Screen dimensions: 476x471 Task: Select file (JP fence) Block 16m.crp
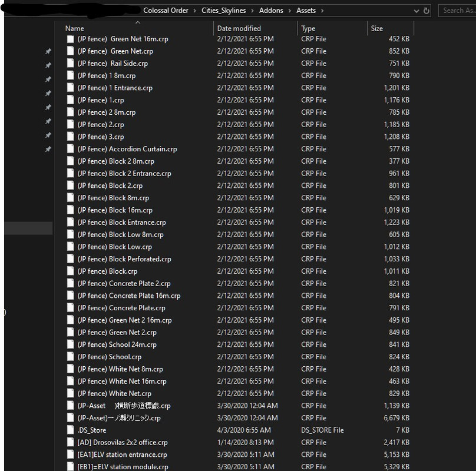[x=115, y=210]
